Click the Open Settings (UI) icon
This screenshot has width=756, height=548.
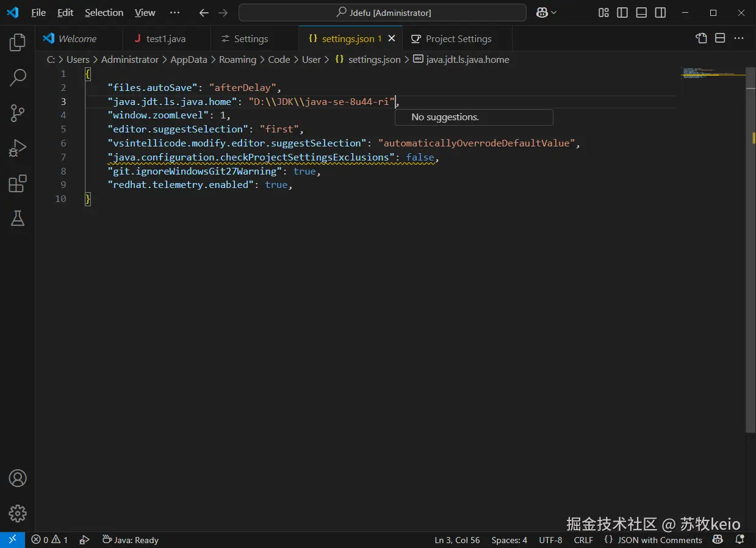(701, 38)
